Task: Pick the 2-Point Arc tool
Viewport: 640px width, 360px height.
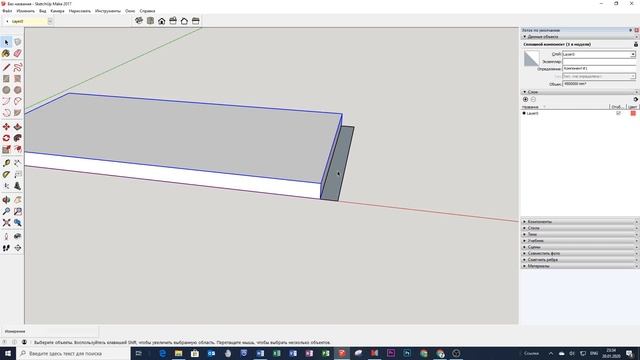Action: [18, 101]
